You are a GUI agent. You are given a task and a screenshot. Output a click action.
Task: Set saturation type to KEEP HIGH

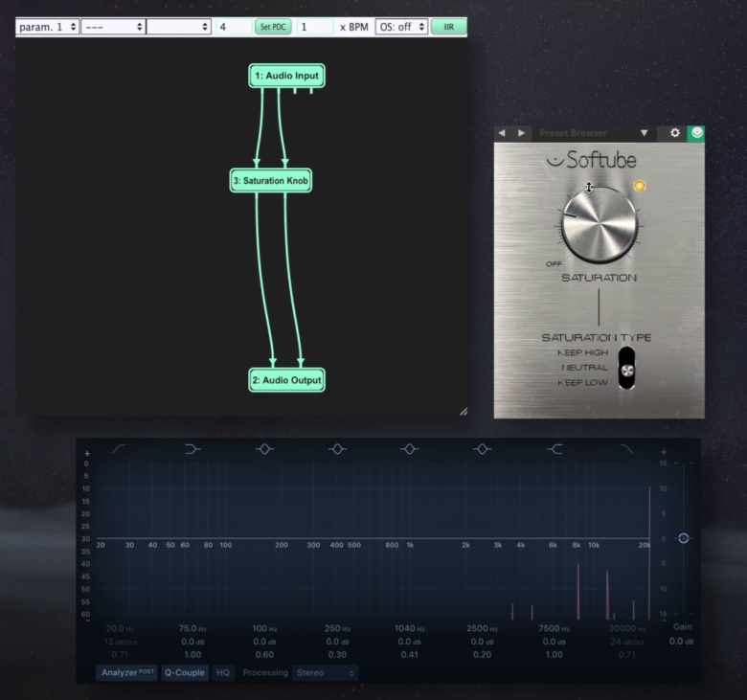tap(582, 352)
